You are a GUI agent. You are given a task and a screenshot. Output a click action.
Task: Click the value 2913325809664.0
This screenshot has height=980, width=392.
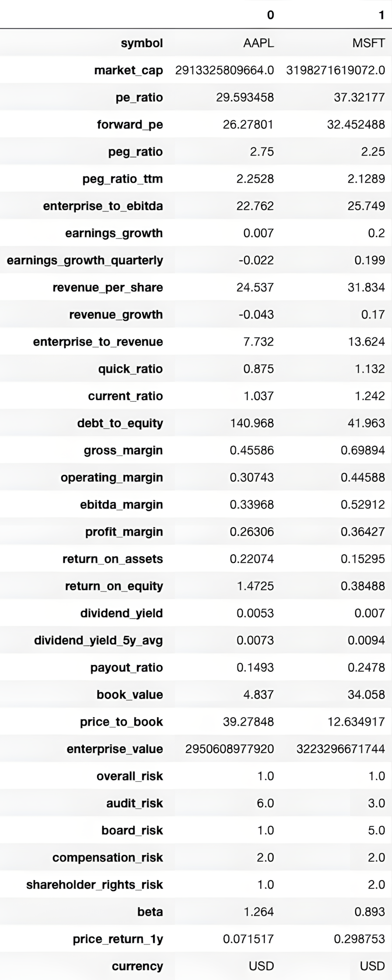click(225, 71)
